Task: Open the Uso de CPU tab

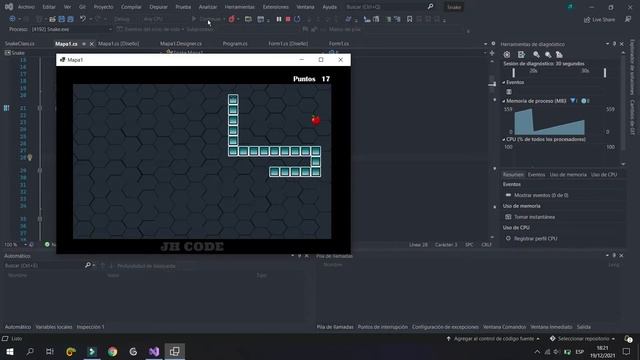Action: click(x=604, y=175)
